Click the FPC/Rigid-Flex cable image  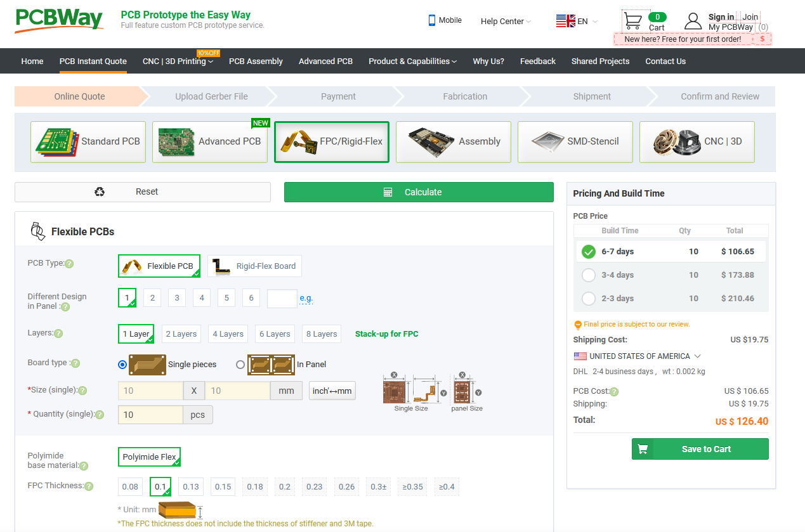(x=299, y=141)
